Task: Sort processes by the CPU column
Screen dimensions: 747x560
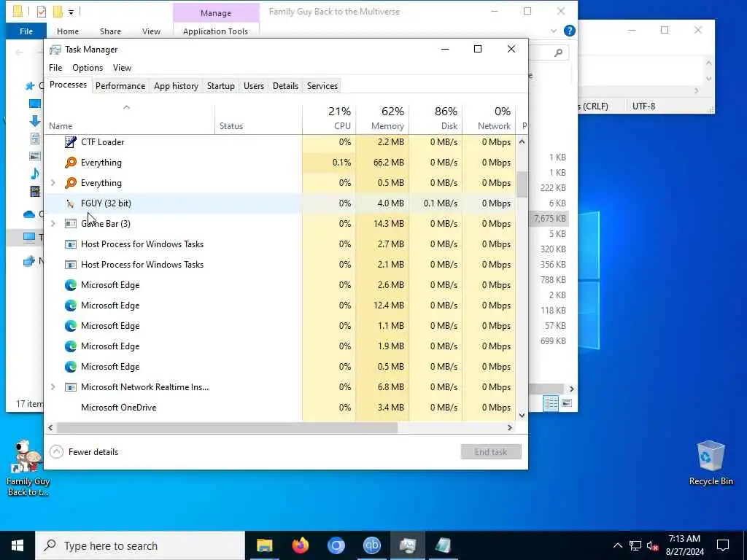Action: (x=329, y=119)
